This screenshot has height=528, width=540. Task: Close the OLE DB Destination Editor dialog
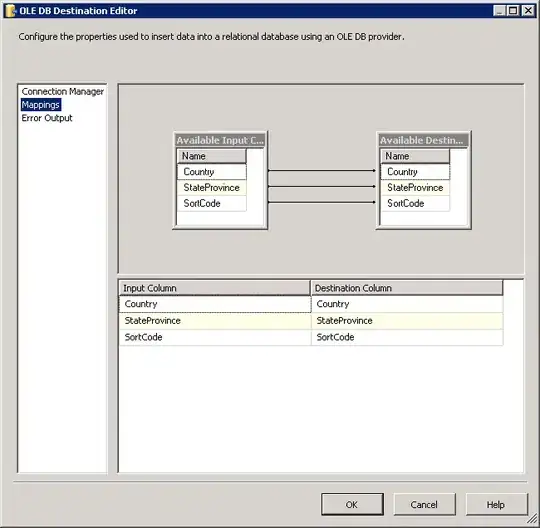coord(527,11)
